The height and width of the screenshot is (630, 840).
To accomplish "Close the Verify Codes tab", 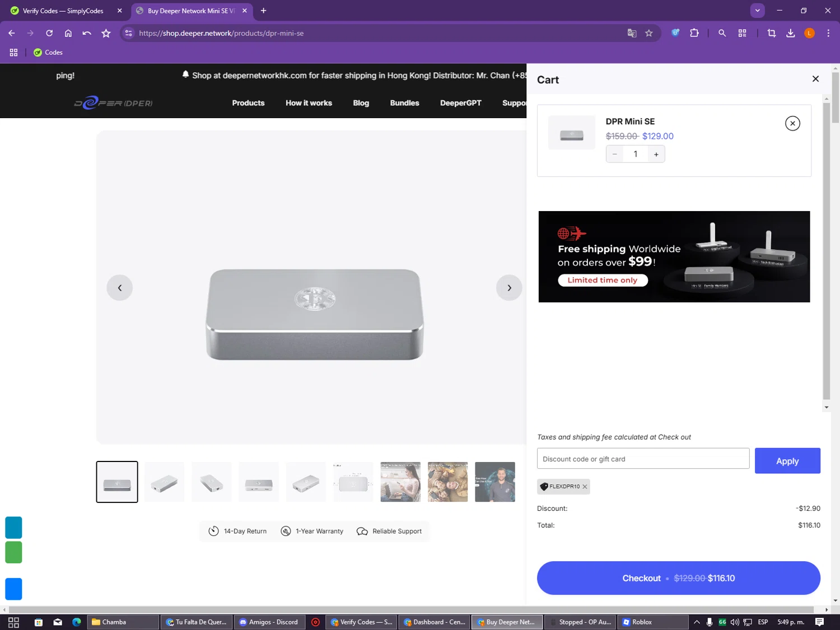I will 119,11.
